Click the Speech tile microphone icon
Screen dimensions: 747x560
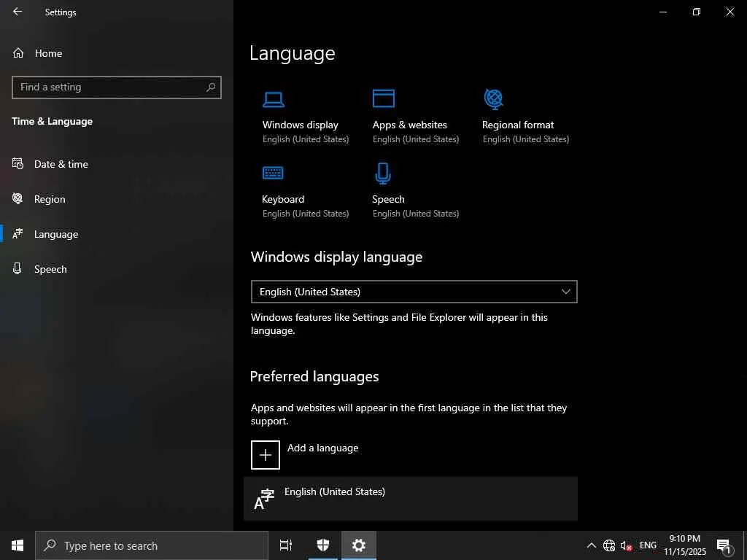tap(383, 174)
